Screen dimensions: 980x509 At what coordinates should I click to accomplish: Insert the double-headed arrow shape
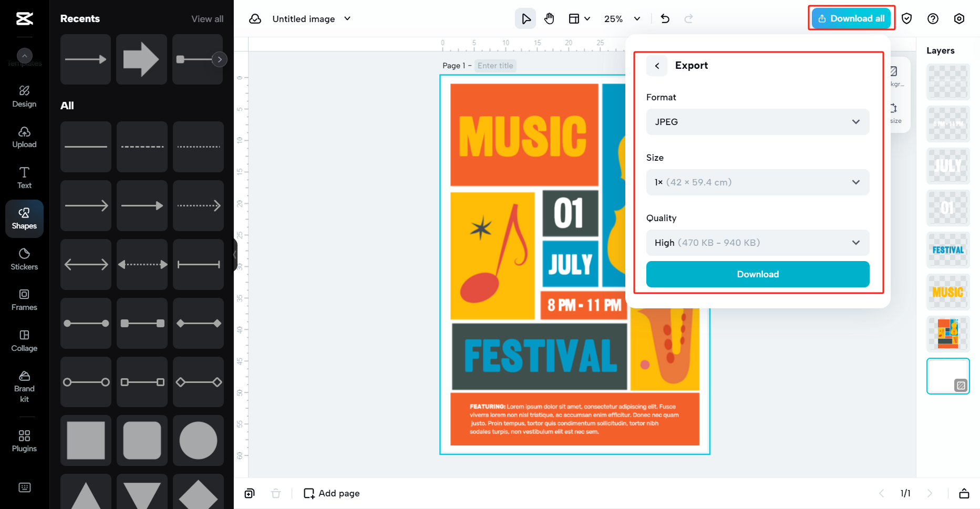point(86,264)
